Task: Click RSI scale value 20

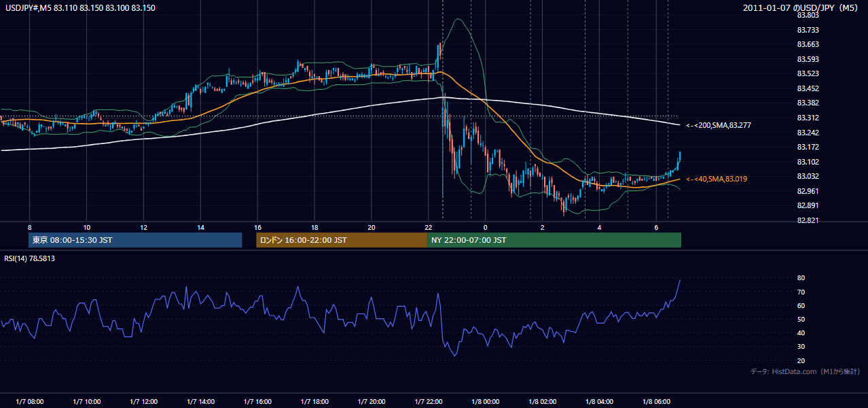Action: tap(801, 360)
